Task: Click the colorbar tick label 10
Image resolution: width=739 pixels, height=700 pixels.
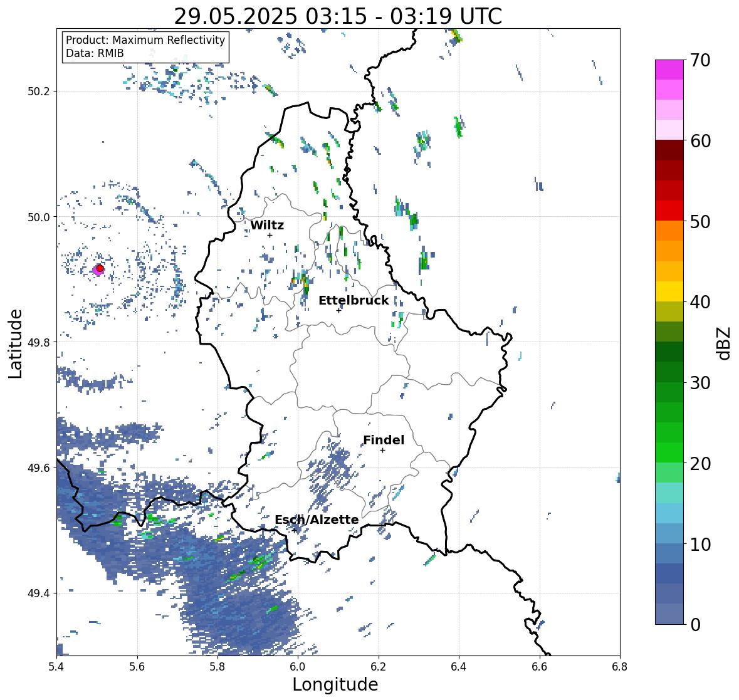Action: (x=700, y=544)
